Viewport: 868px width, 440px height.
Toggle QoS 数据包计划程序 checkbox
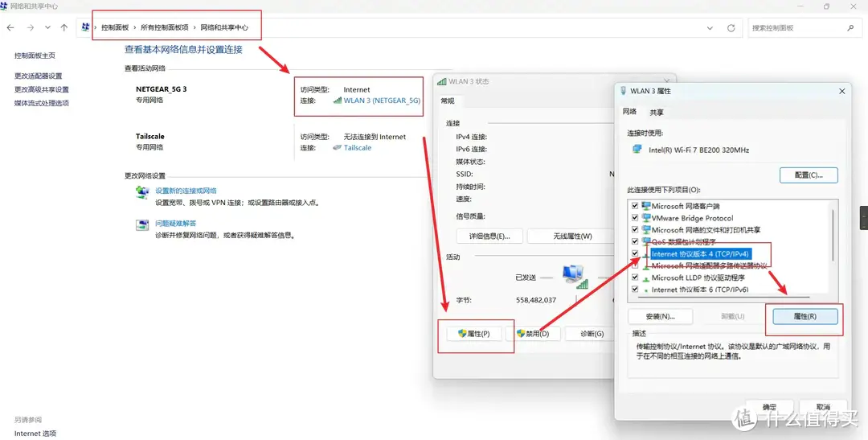(635, 241)
